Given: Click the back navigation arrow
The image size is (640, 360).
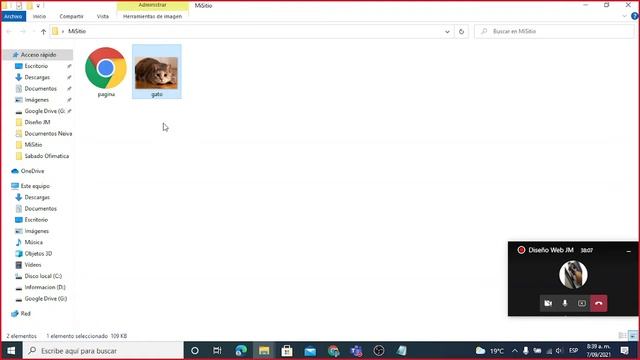Looking at the screenshot, I should [x=9, y=31].
